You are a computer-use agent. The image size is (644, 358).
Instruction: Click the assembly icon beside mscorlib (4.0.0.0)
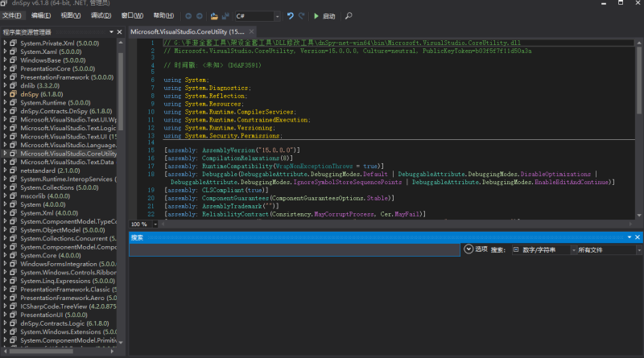tap(13, 195)
